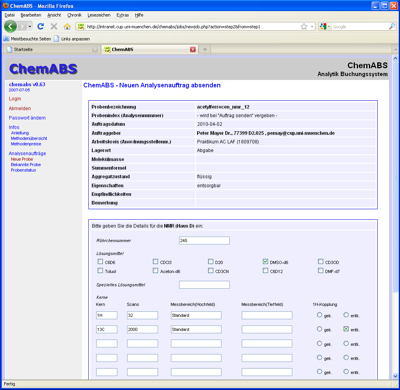
Task: Bookmark page with the star icon
Action: point(304,26)
